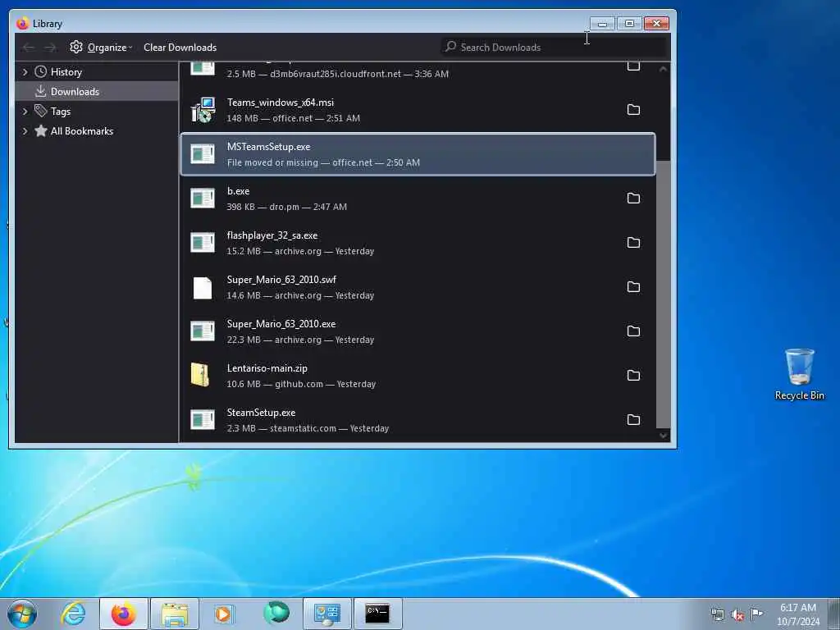The height and width of the screenshot is (630, 840).
Task: Click the search magnifier icon
Action: point(450,47)
